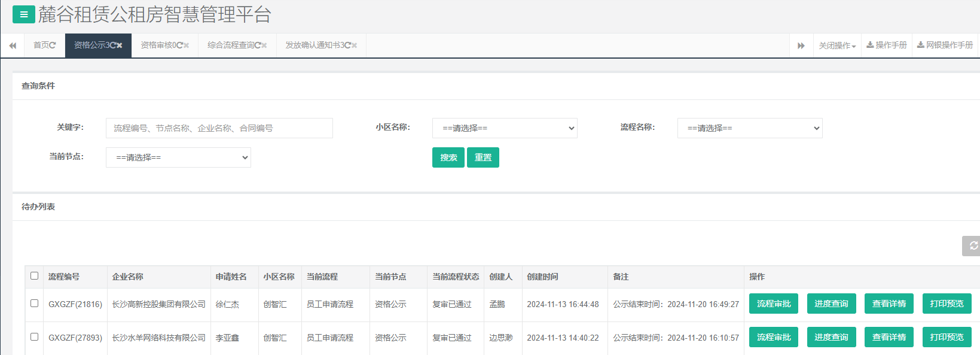Check the row for GXGZF(27893)
This screenshot has width=980, height=355.
click(35, 337)
